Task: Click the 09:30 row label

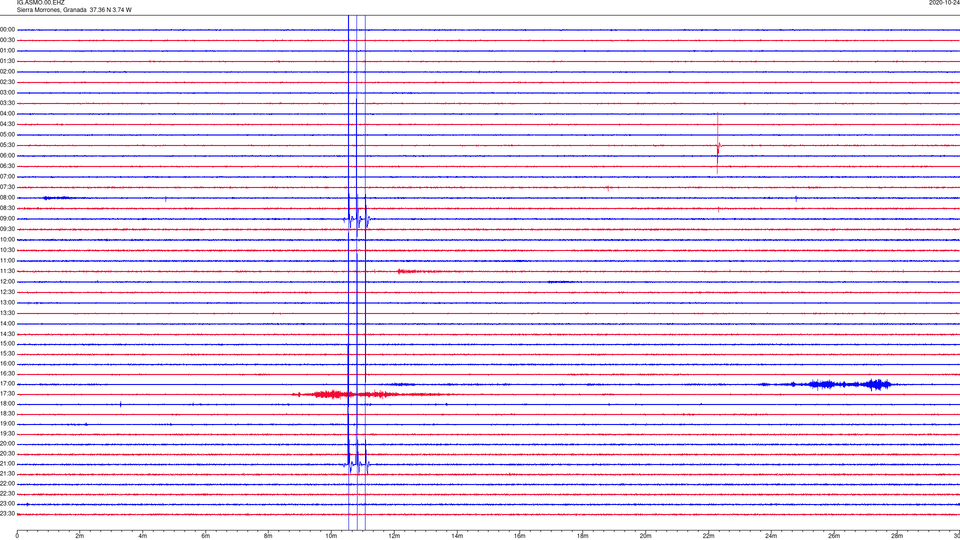Action: [7, 229]
